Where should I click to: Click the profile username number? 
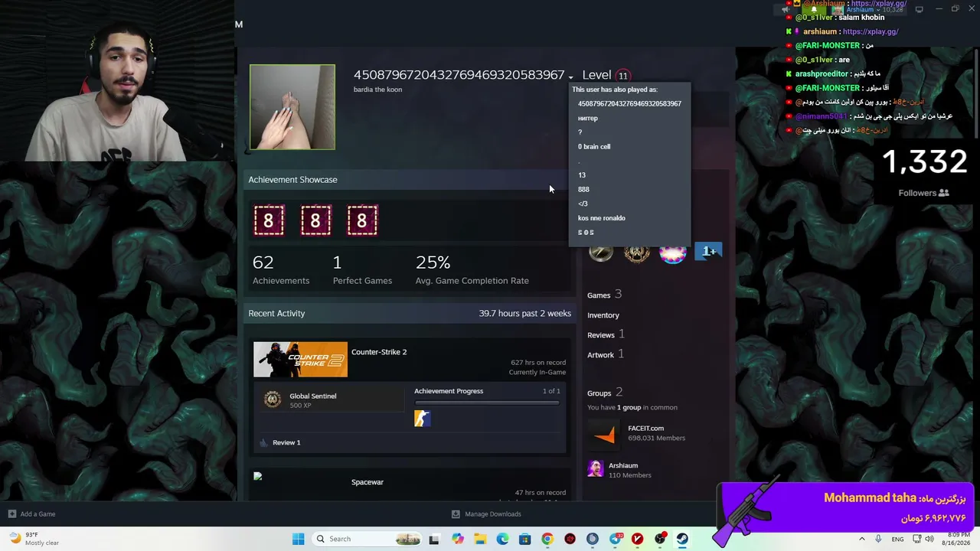point(459,75)
